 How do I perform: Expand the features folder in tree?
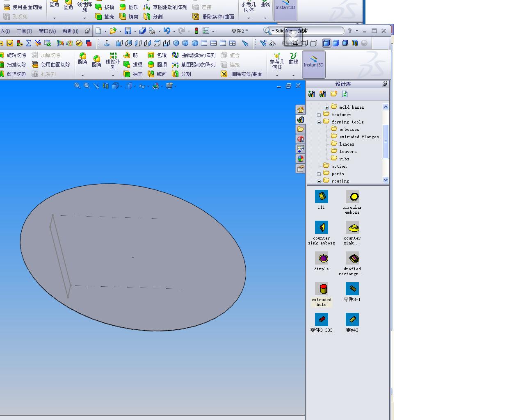click(x=319, y=115)
